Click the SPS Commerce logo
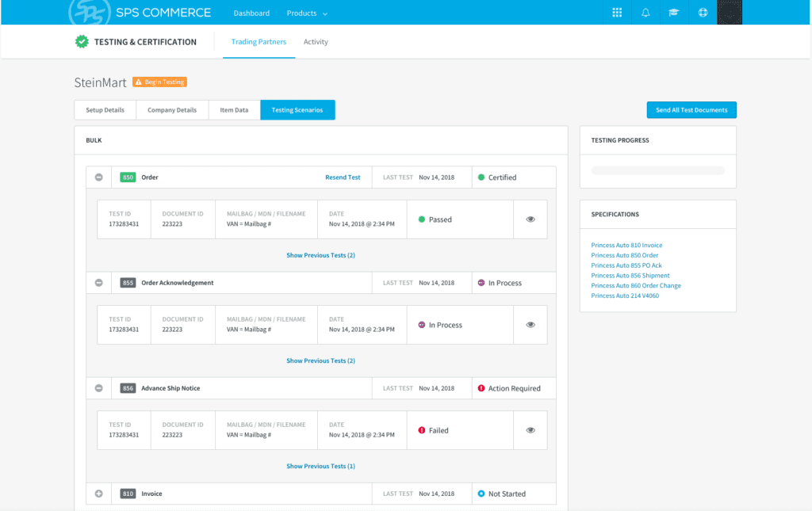The image size is (812, 511). (x=140, y=13)
